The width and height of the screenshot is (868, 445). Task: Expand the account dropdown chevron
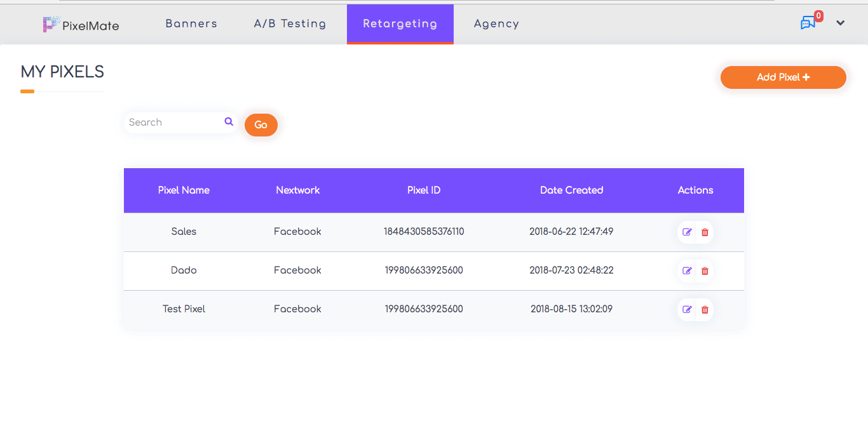pyautogui.click(x=840, y=23)
